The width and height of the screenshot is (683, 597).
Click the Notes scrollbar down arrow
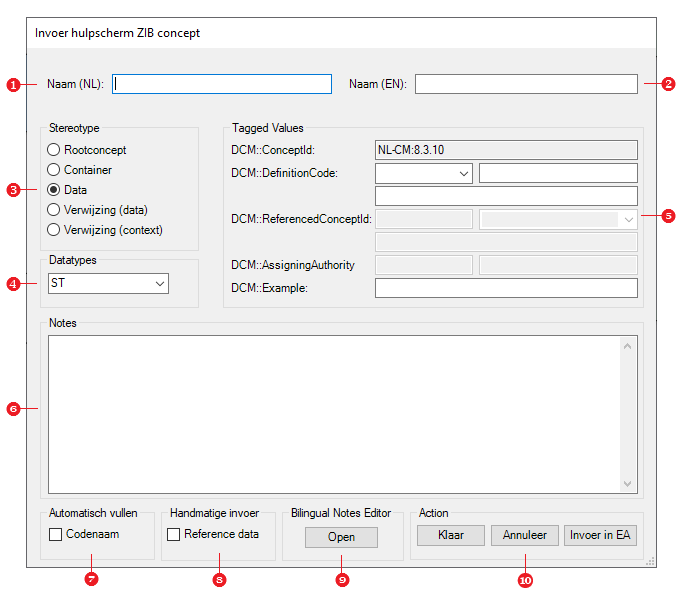click(628, 484)
